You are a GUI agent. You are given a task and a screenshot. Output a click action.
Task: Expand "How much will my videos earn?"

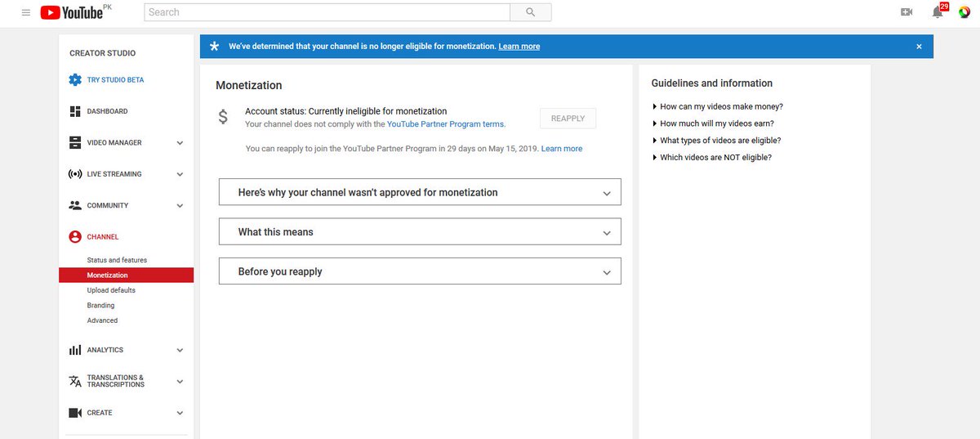713,123
